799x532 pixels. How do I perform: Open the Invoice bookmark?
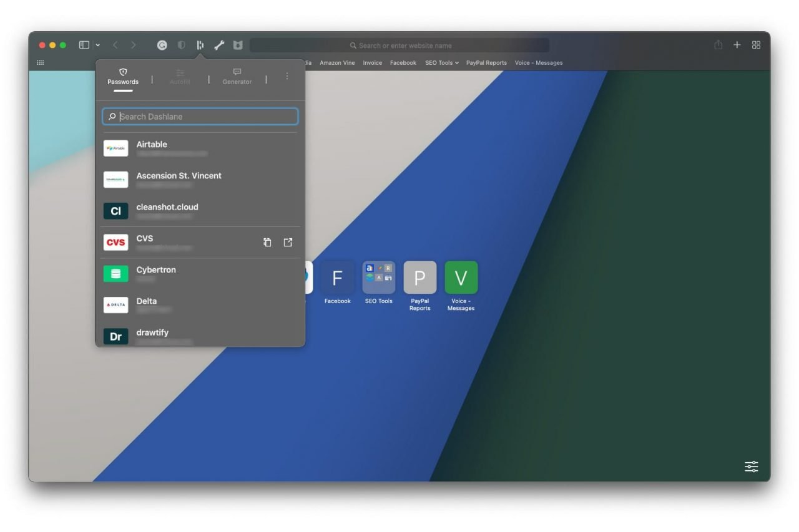pyautogui.click(x=372, y=62)
